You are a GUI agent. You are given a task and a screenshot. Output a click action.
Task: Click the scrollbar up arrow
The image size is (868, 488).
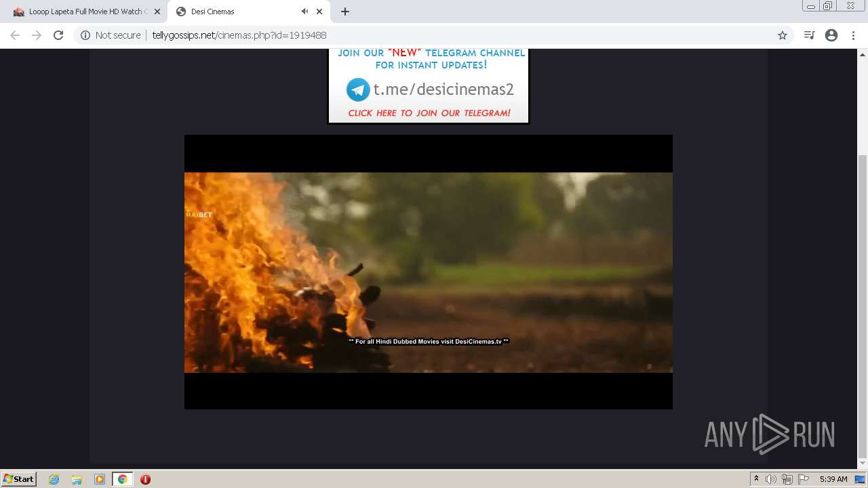click(x=863, y=54)
